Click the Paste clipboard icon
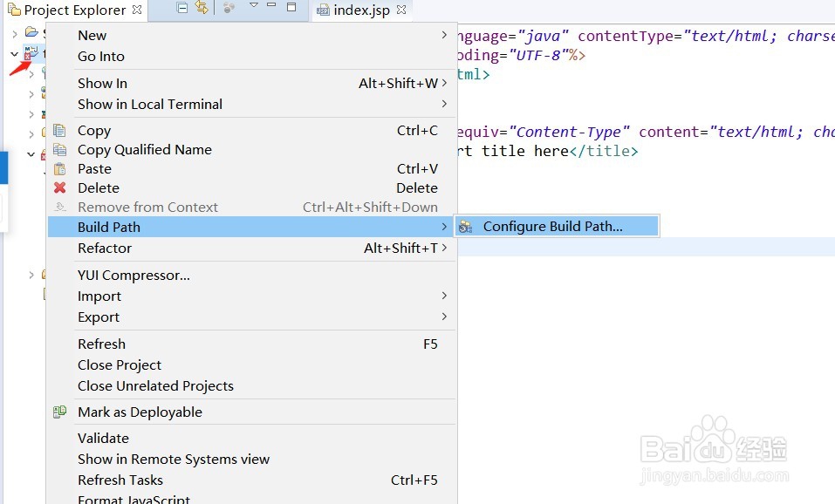Screen dimensions: 835x504 point(59,169)
